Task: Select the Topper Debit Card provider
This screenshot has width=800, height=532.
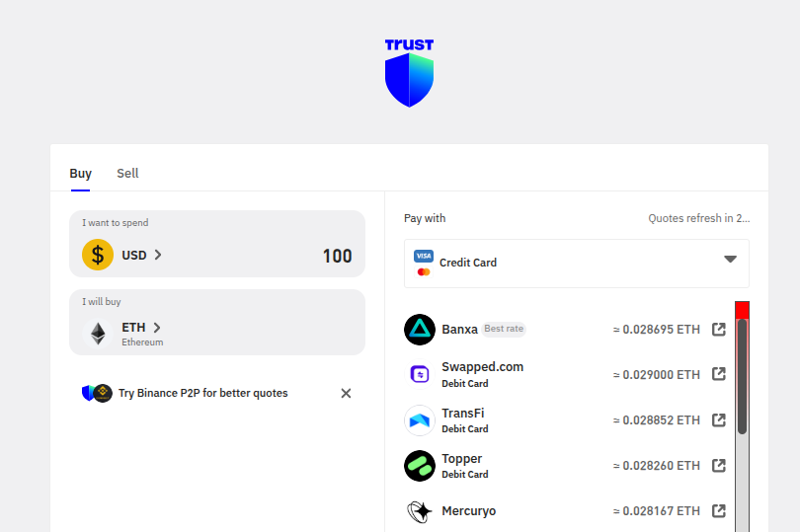Action: [465, 466]
